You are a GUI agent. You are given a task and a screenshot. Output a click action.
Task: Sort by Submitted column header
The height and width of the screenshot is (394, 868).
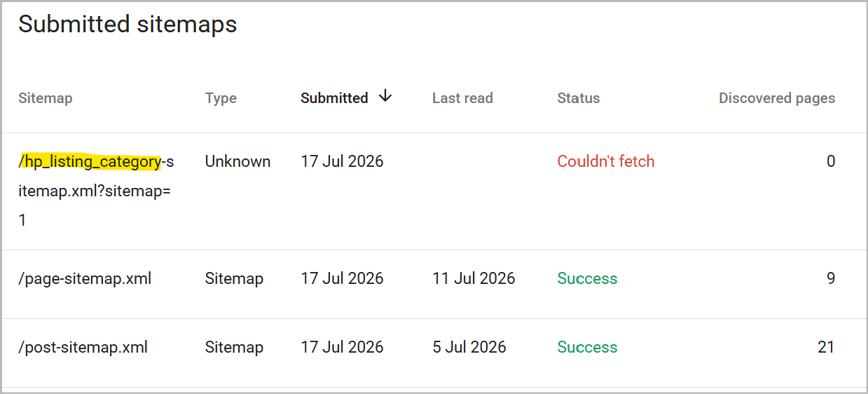click(334, 98)
